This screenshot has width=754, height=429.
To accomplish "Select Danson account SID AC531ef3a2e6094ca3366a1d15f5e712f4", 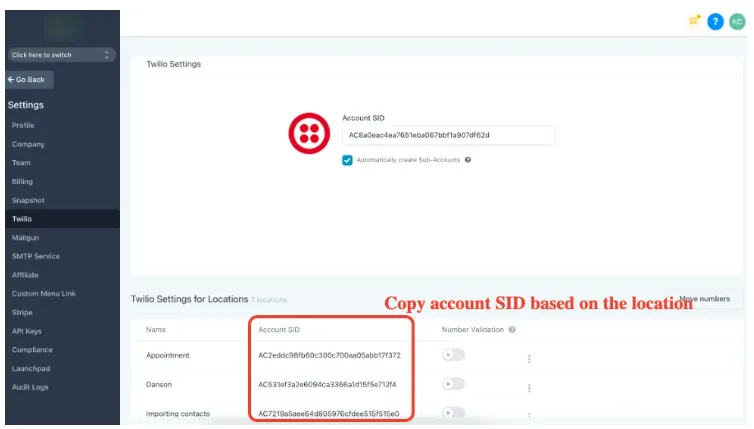I will click(327, 384).
